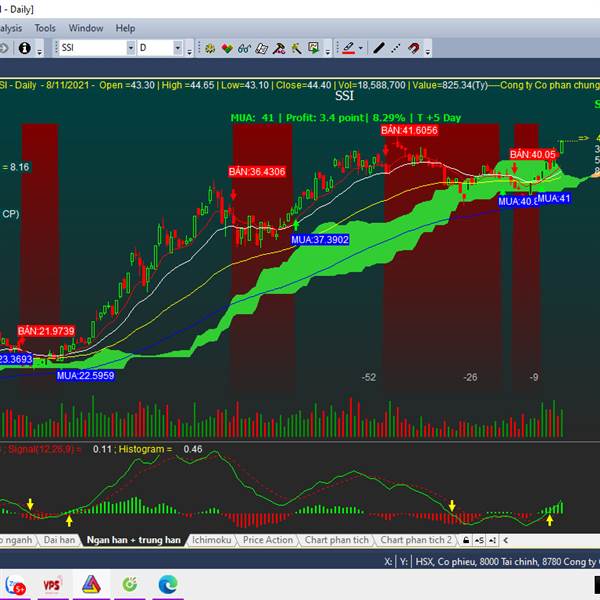Screen dimensions: 600x600
Task: Click the -26 period marker text
Action: pos(470,377)
